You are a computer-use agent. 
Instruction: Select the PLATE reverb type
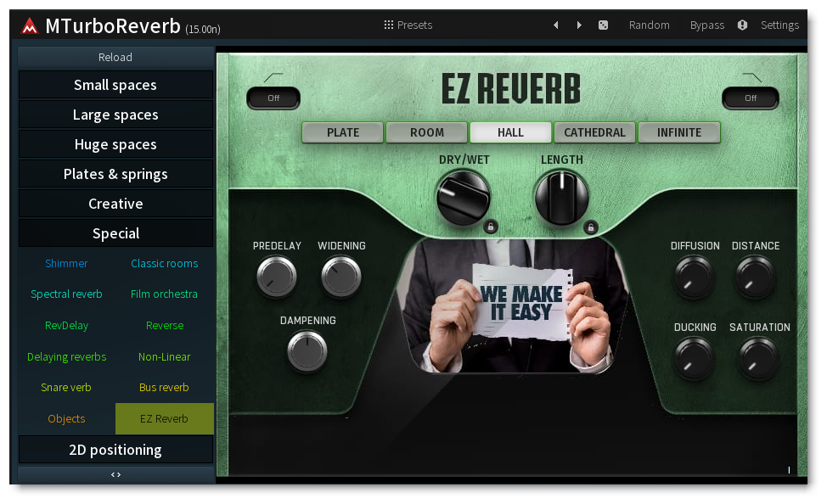click(343, 132)
